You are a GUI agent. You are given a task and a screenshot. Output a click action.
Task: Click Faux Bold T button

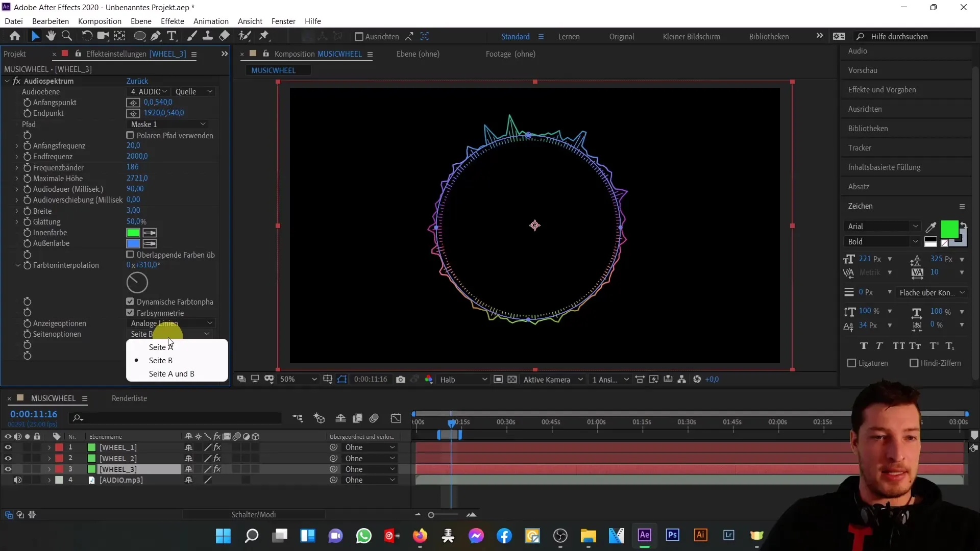[x=864, y=346]
